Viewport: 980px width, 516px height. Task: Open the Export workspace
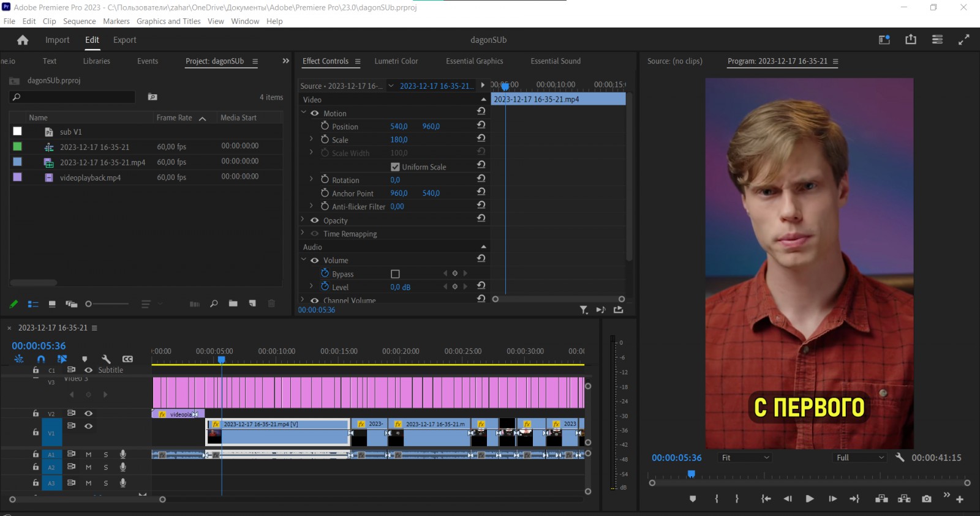tap(125, 40)
